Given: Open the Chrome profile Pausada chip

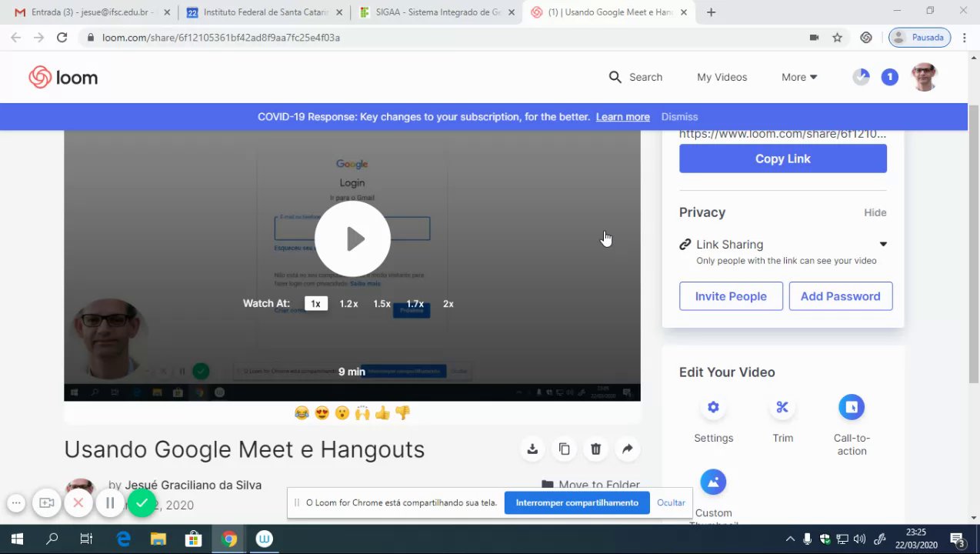Looking at the screenshot, I should 919,37.
